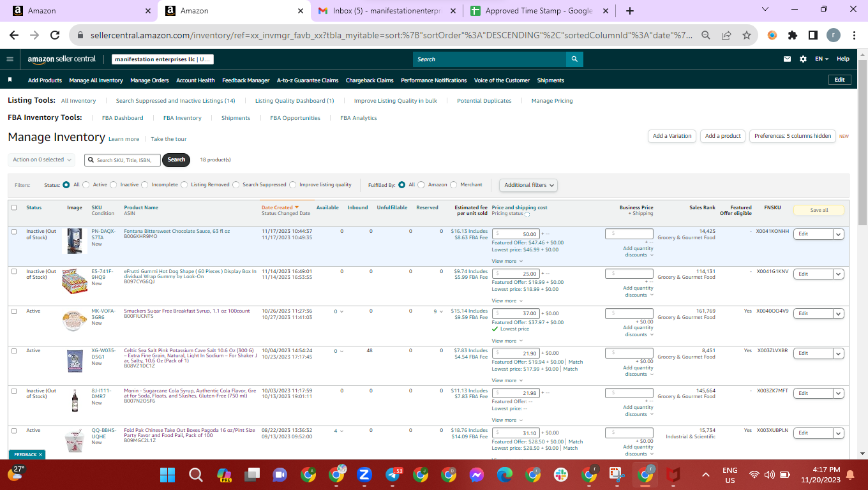Click the bookmark flag icon beside Add Products
The image size is (868, 490).
(10, 80)
